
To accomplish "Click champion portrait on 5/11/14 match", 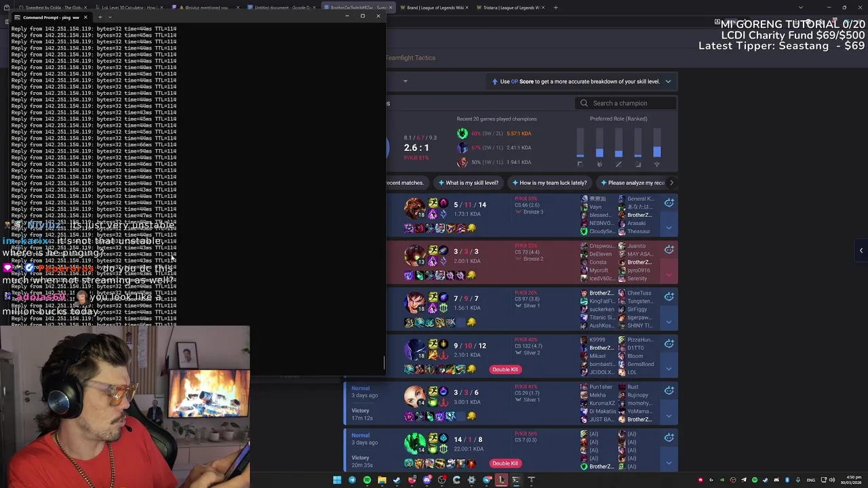I will (x=414, y=207).
